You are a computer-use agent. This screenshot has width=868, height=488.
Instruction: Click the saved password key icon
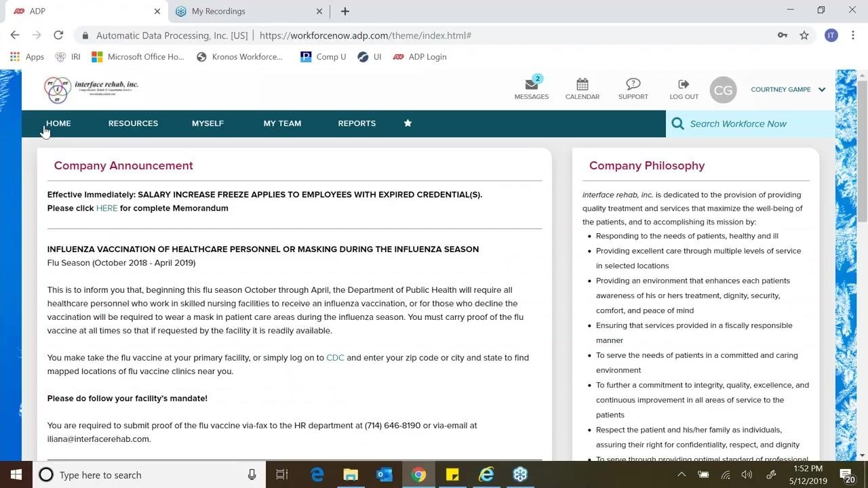(783, 35)
